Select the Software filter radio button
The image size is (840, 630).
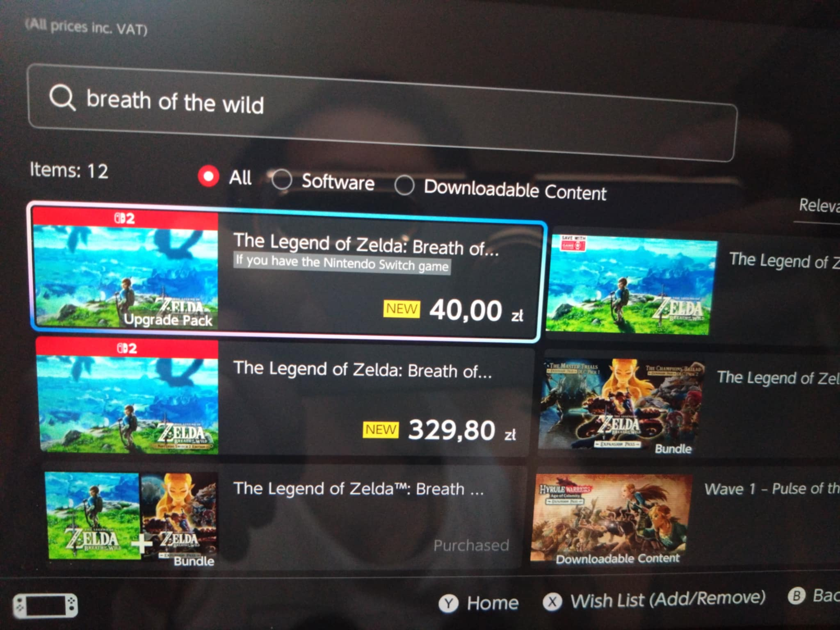(x=281, y=180)
